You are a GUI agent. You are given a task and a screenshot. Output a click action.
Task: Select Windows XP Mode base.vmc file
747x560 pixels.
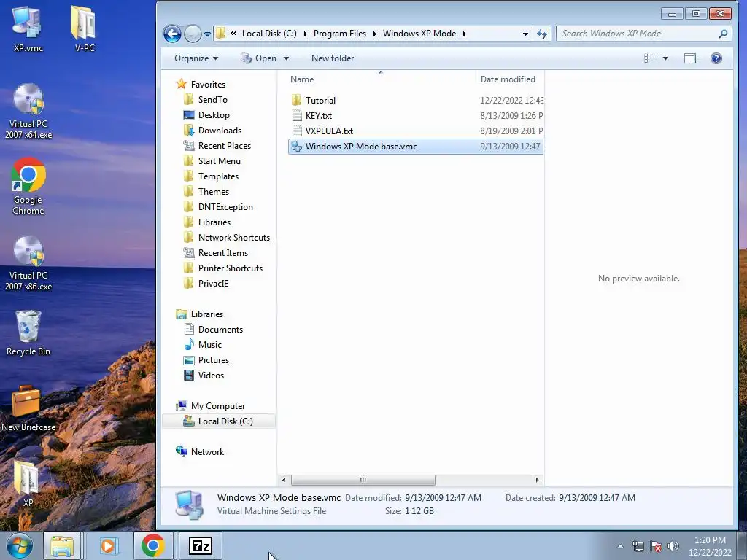(x=416, y=146)
